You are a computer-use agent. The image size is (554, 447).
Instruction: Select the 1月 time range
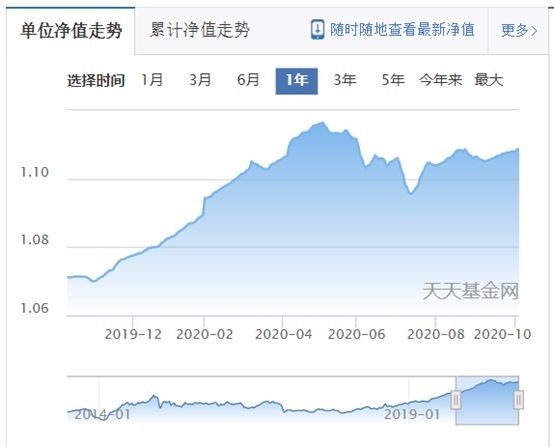152,80
